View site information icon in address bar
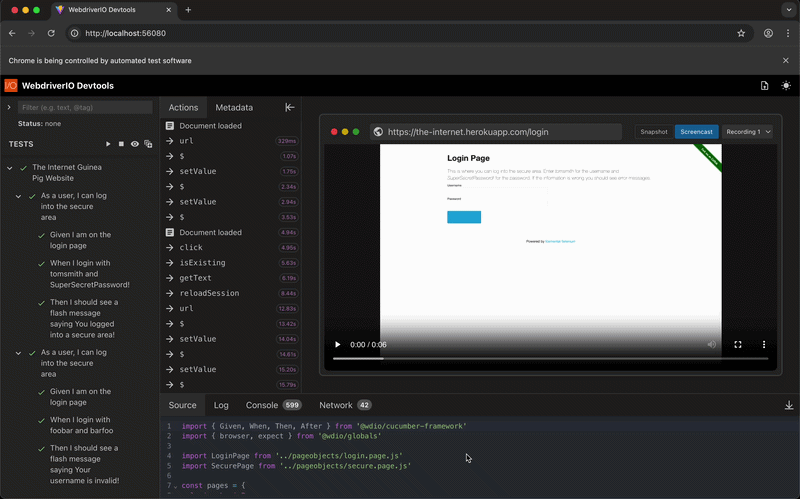This screenshot has width=800, height=499. coord(74,33)
